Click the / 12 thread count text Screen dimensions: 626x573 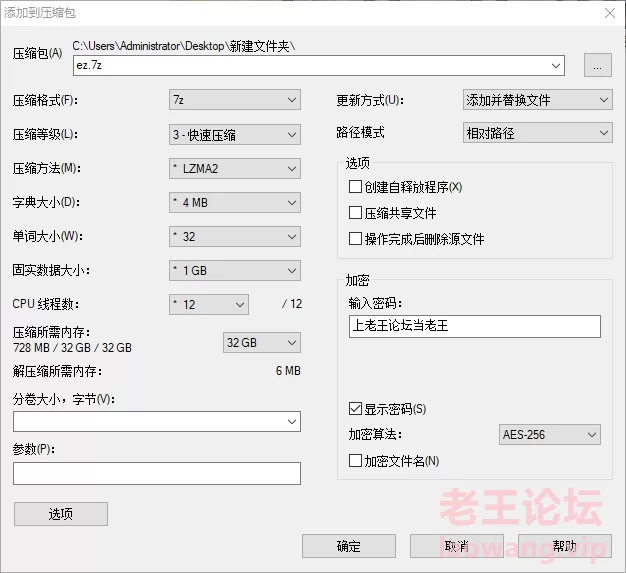(x=292, y=304)
